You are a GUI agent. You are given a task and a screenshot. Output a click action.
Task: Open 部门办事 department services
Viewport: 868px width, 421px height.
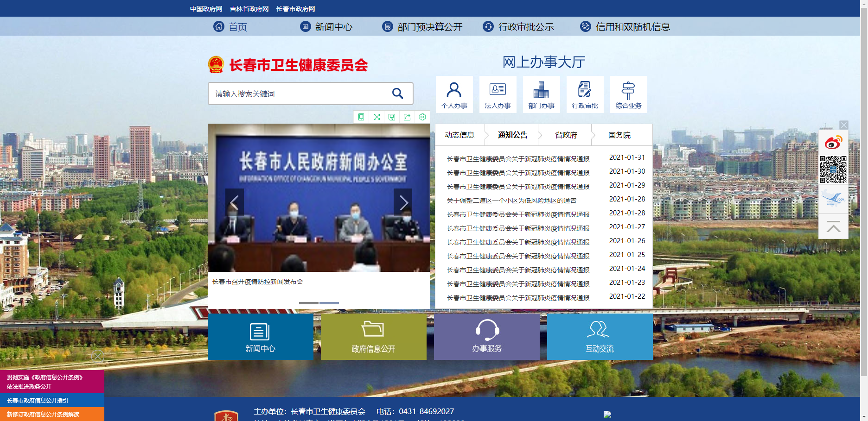pos(541,94)
